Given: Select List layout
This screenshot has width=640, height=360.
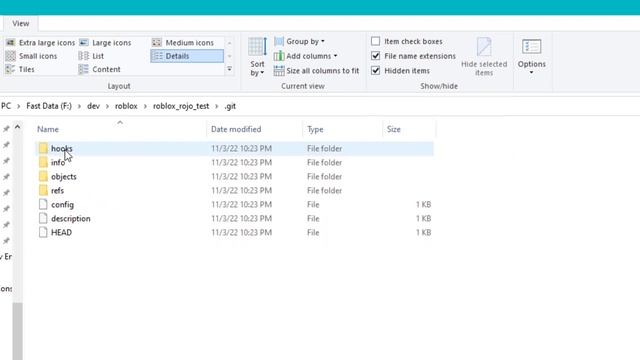Looking at the screenshot, I should click(x=91, y=56).
